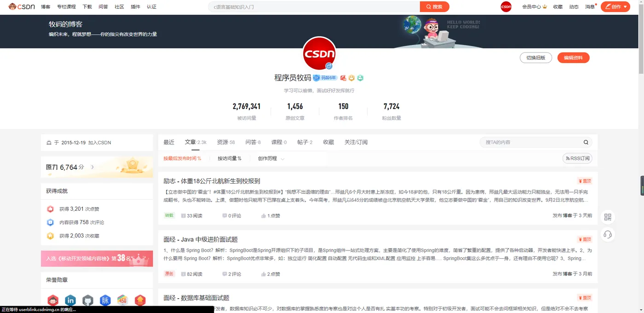Open the CSDN logo home link
Image resolution: width=644 pixels, height=313 pixels.
point(22,6)
